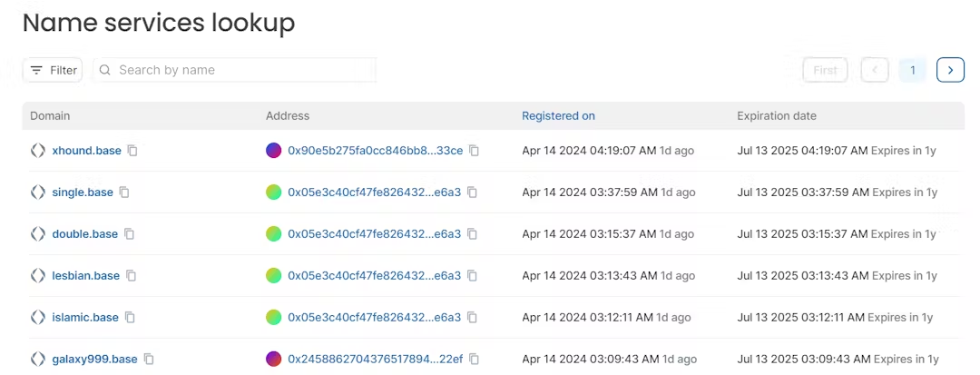
Task: Copy the address beside galaxy999.base
Action: coord(475,360)
